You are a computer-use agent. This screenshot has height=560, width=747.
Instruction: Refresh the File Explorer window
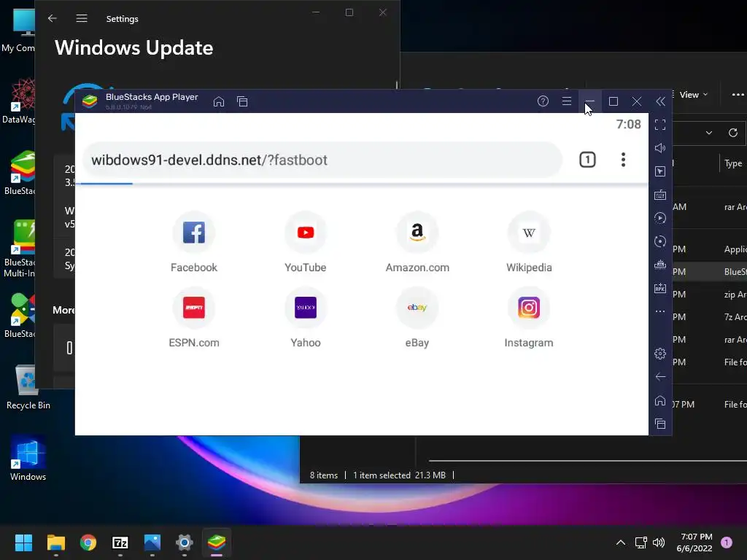click(733, 133)
